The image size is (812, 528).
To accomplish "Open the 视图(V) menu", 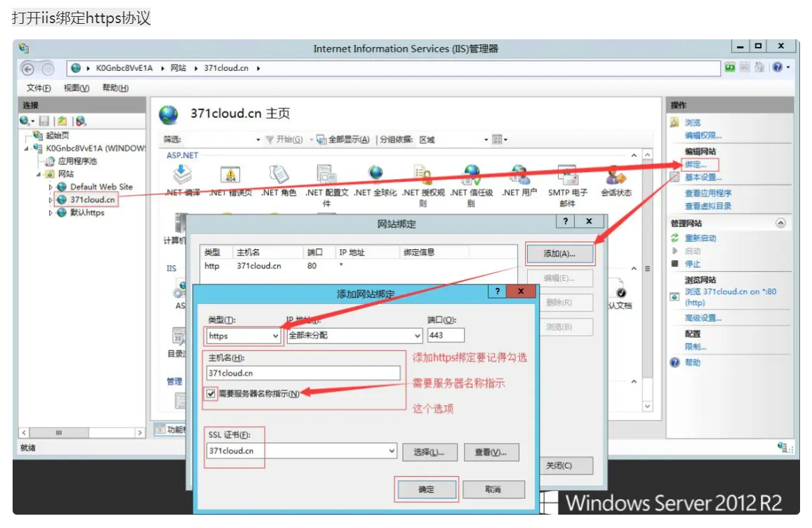I will (x=76, y=88).
